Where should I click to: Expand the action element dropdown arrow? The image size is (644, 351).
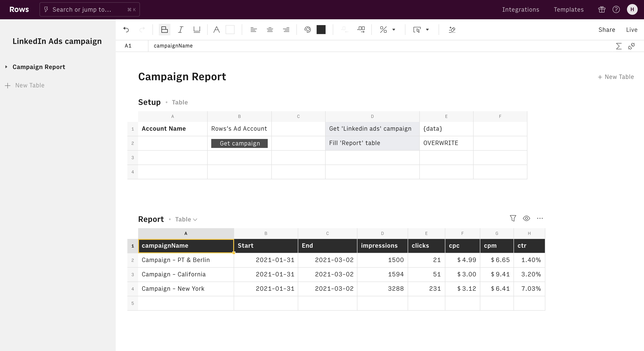pos(427,30)
